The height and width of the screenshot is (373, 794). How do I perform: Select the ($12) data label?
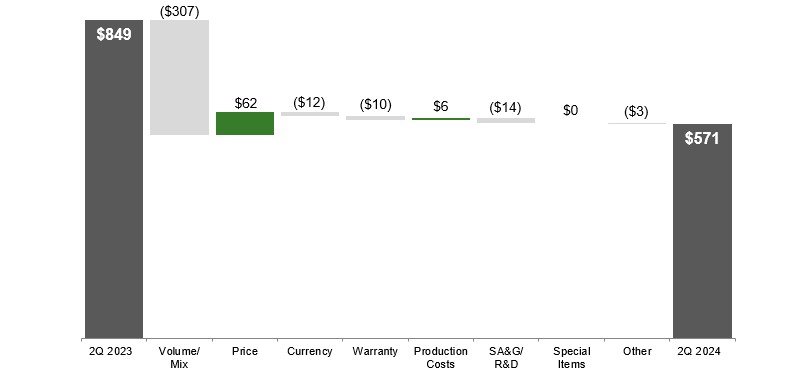pyautogui.click(x=309, y=103)
